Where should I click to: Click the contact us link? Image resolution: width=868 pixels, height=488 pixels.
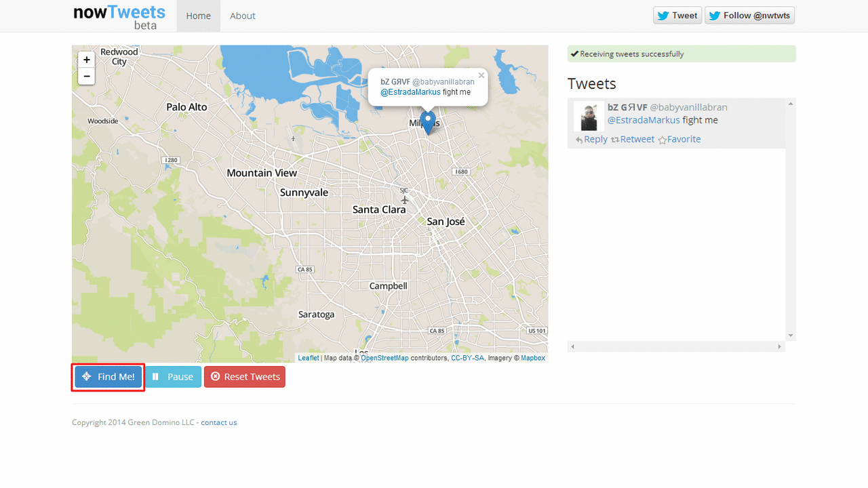tap(219, 422)
